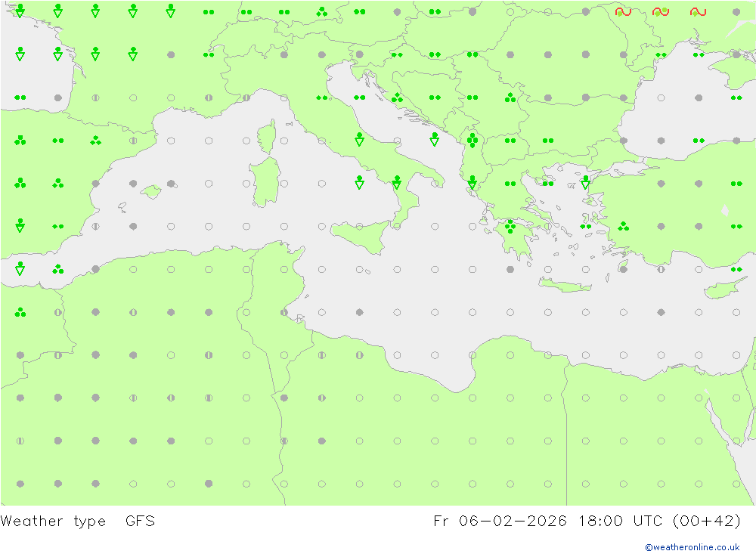This screenshot has height=554, width=756.
Task: Click the shower triangle symbol near the Dardanelles
Action: coord(585,182)
